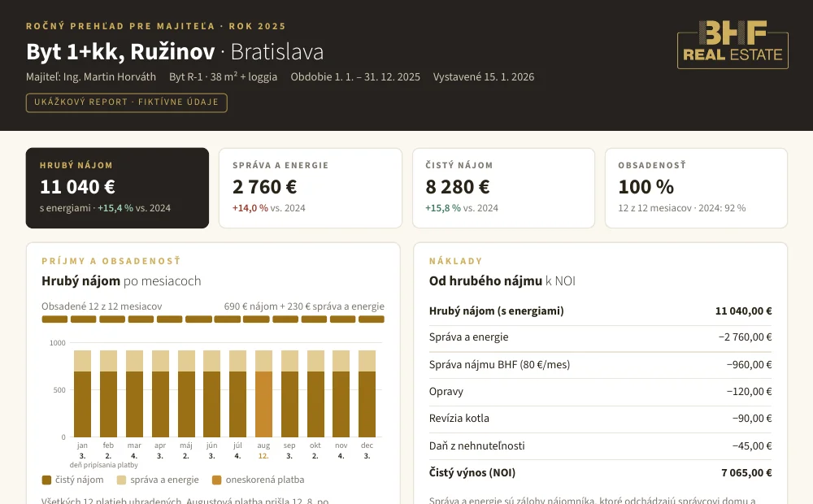Image resolution: width=813 pixels, height=504 pixels.
Task: Click the 'jan' month axis label
Action: pos(82,445)
